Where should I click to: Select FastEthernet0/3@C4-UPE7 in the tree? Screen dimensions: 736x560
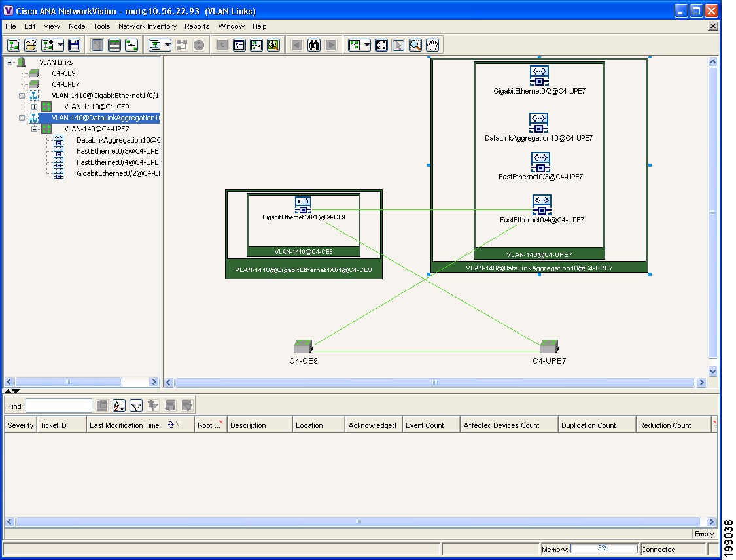pyautogui.click(x=117, y=151)
